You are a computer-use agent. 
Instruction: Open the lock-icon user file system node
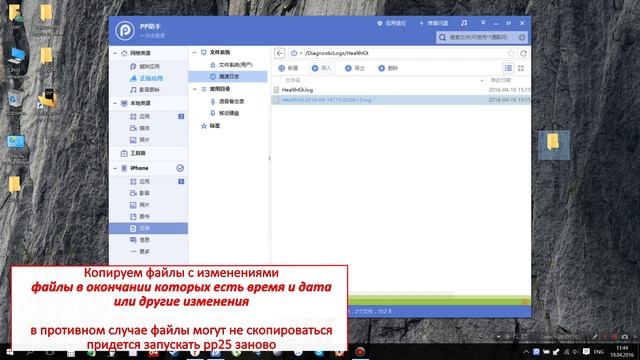(231, 65)
